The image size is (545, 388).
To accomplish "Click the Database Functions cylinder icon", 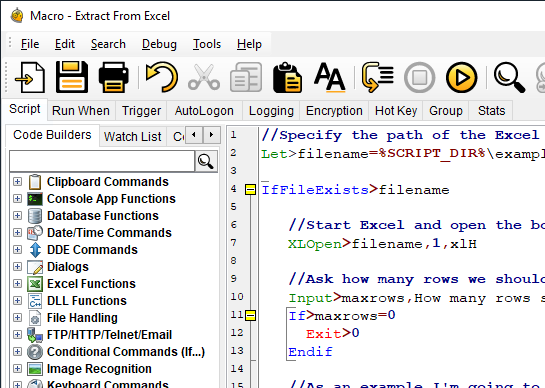I will (35, 216).
